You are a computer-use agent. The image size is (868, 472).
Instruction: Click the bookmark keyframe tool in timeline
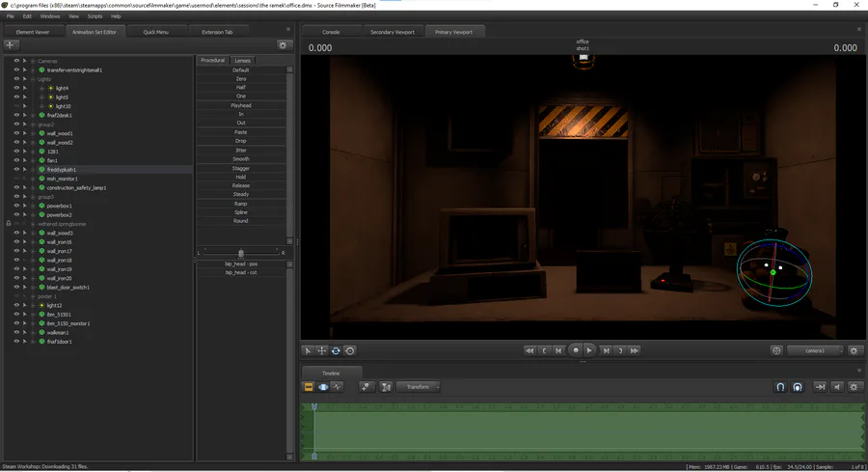pos(366,387)
